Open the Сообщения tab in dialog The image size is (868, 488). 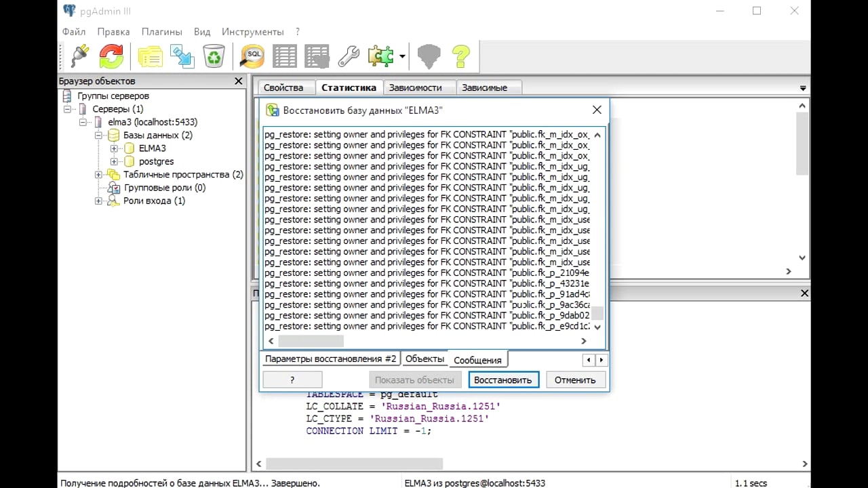tap(478, 360)
